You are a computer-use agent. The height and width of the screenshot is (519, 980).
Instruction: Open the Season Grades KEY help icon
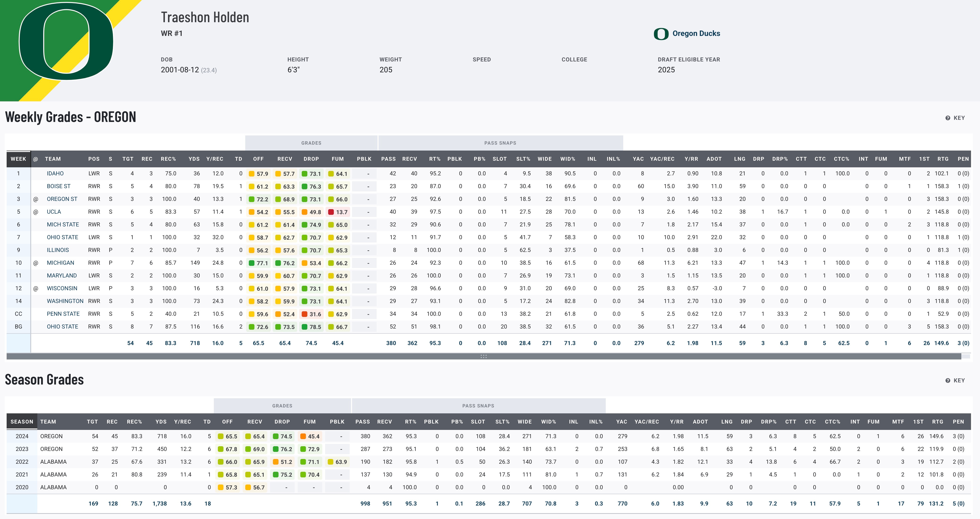click(x=948, y=381)
